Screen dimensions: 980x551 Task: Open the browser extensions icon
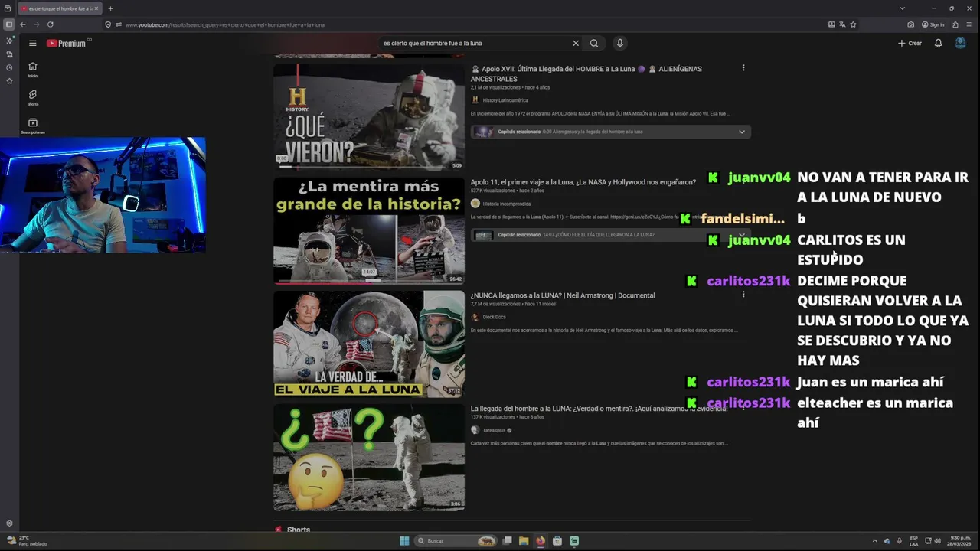pos(955,24)
